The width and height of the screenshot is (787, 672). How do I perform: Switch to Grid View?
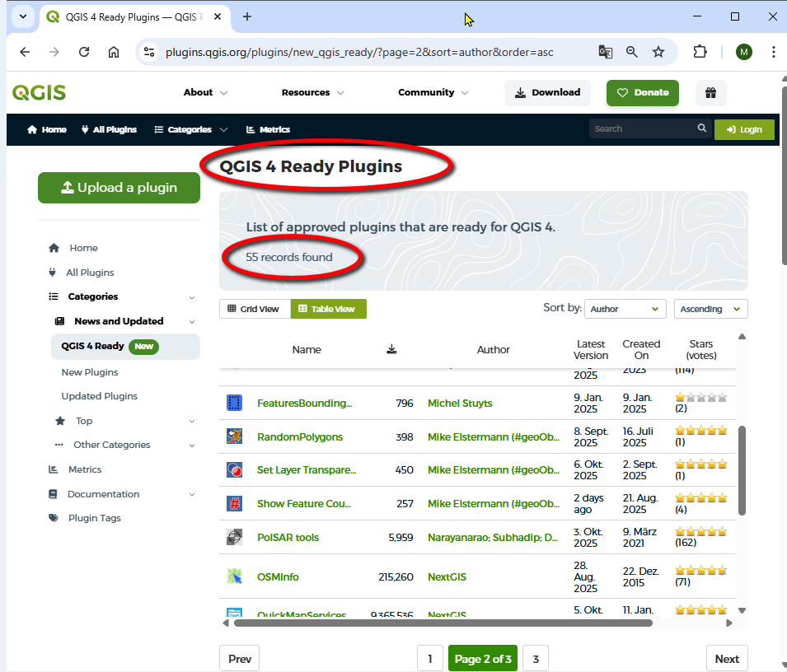tap(254, 309)
